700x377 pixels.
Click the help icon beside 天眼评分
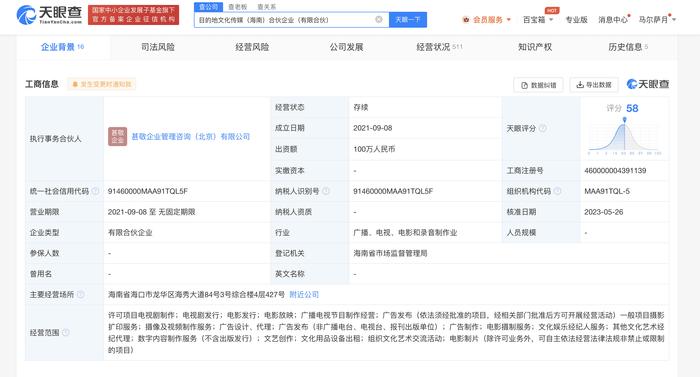[542, 128]
